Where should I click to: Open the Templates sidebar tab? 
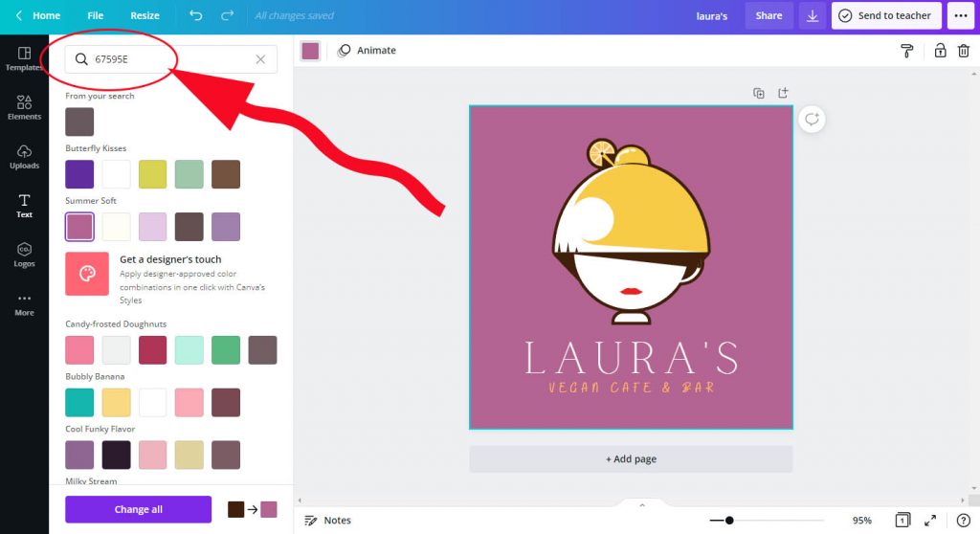[x=24, y=58]
